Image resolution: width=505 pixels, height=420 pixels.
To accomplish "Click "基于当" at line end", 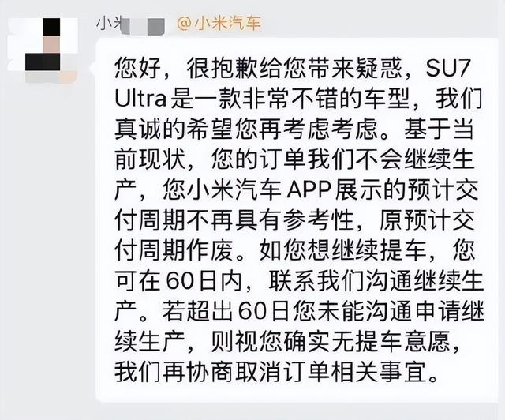I will coord(440,129).
